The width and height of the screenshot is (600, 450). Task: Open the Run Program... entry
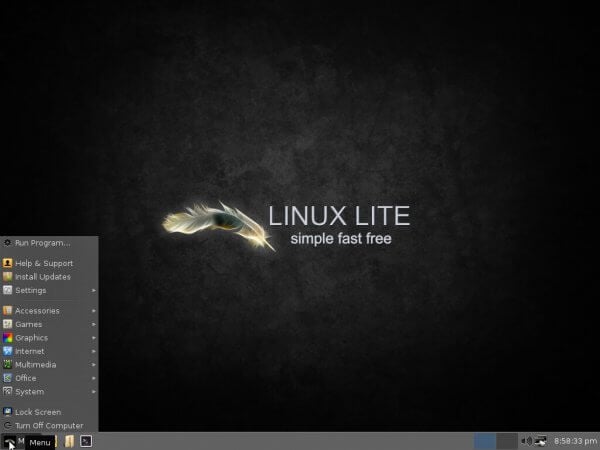click(49, 243)
